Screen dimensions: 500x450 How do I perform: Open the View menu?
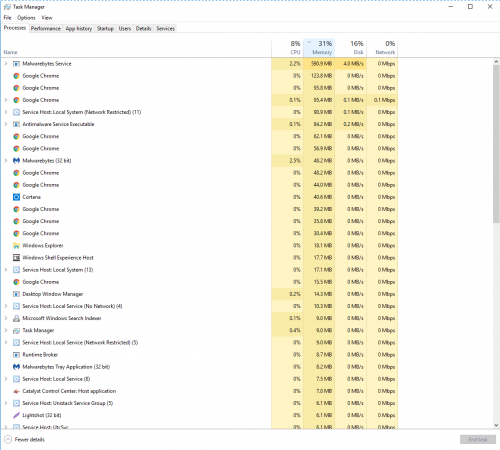point(47,18)
